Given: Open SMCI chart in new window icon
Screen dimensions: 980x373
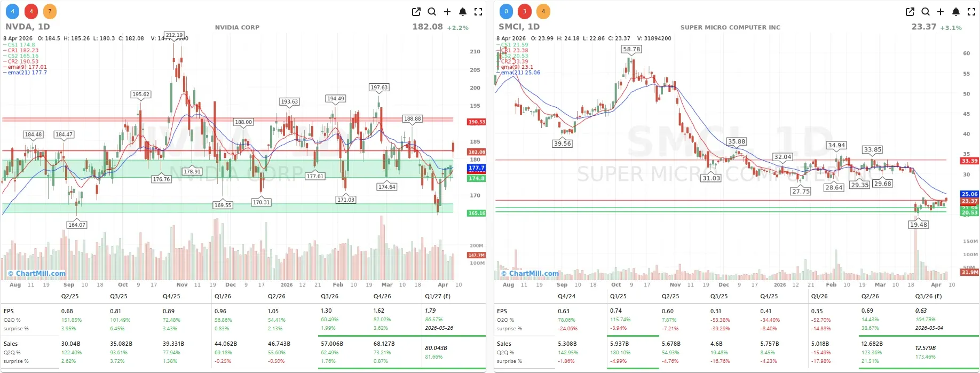Looking at the screenshot, I should [910, 12].
